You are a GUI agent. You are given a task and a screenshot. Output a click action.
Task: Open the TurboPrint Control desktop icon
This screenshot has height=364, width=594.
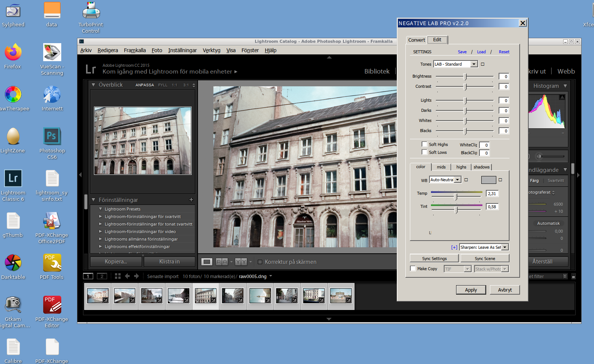(91, 18)
